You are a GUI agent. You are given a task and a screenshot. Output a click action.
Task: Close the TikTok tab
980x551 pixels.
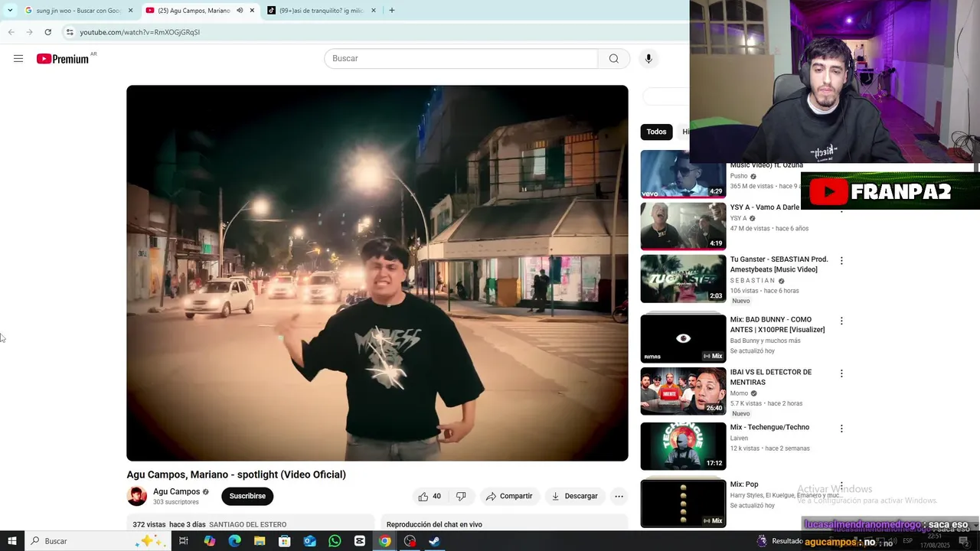click(x=374, y=11)
